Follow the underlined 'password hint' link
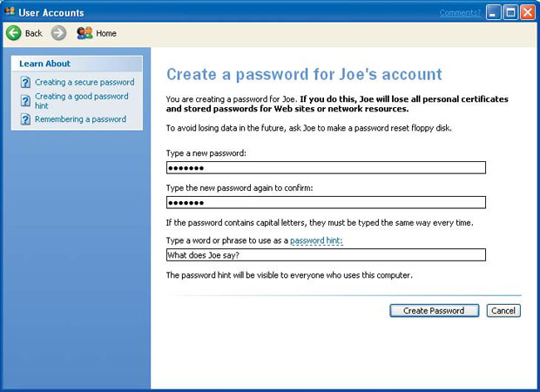The image size is (540, 392). click(316, 240)
